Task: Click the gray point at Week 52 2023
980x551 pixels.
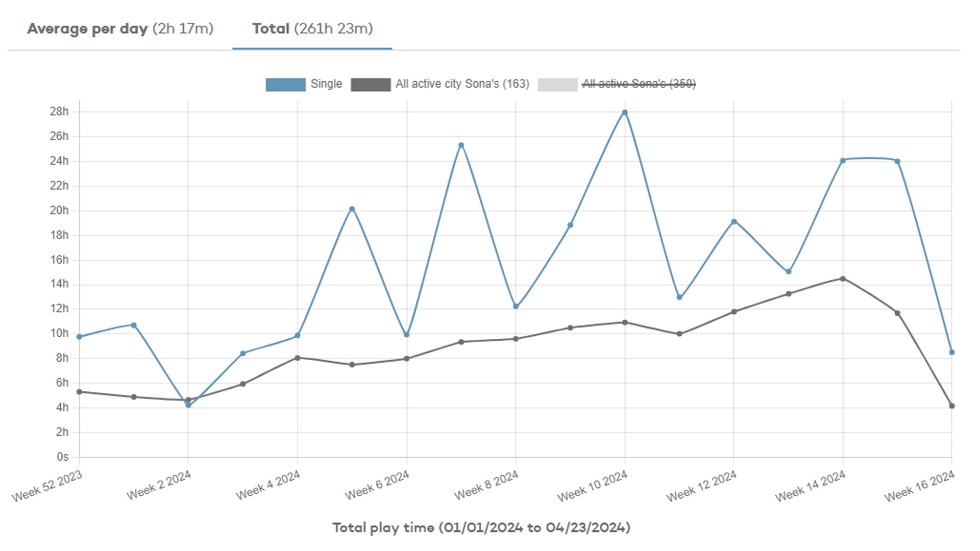Action: pyautogui.click(x=79, y=392)
